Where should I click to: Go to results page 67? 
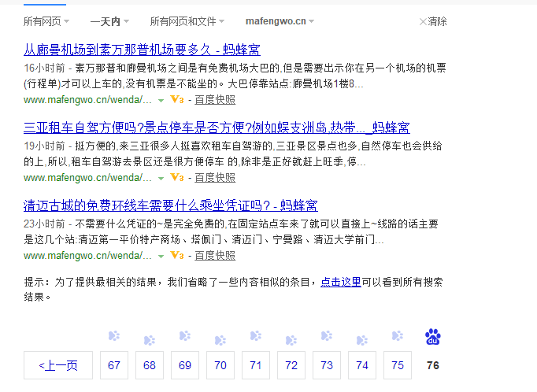coord(114,365)
